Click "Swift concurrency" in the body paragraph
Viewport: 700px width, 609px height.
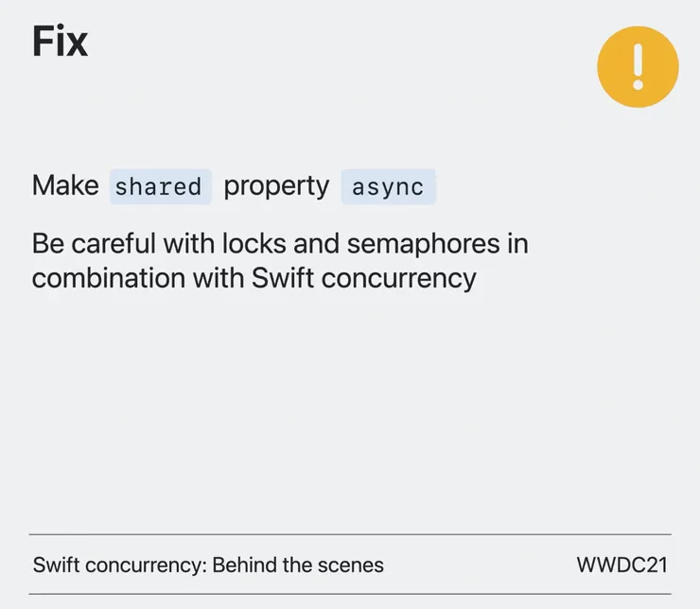tap(364, 279)
